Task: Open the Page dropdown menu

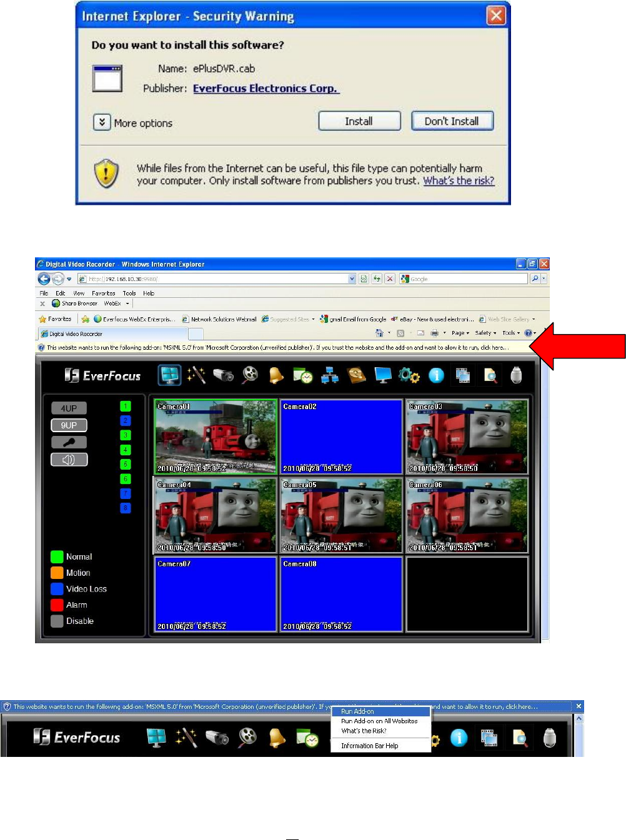Action: tap(460, 333)
